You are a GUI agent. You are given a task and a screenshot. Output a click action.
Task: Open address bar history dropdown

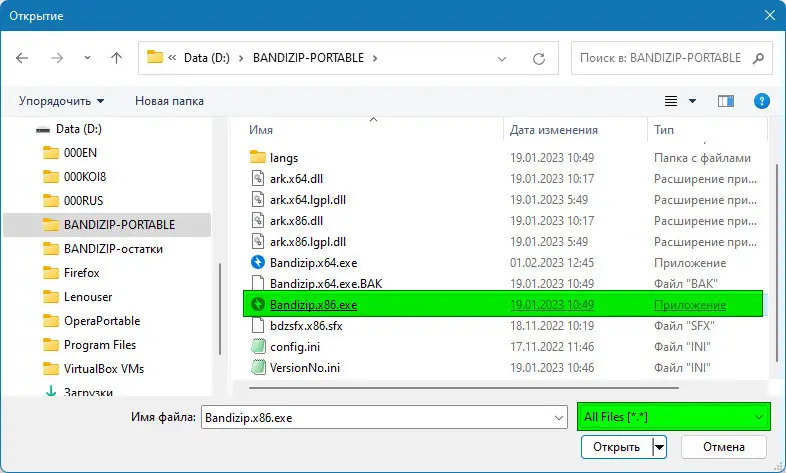pyautogui.click(x=502, y=59)
